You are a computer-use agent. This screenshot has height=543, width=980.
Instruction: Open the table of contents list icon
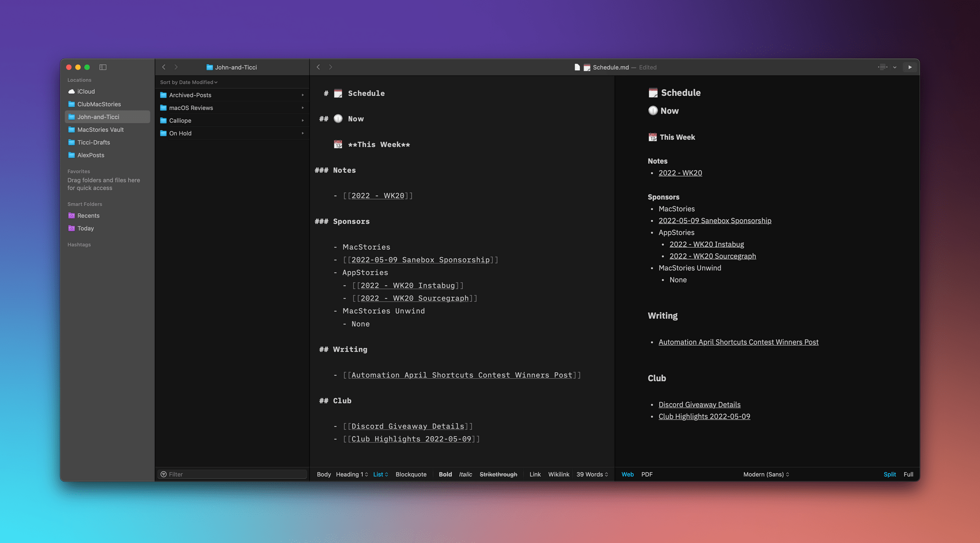pos(882,67)
